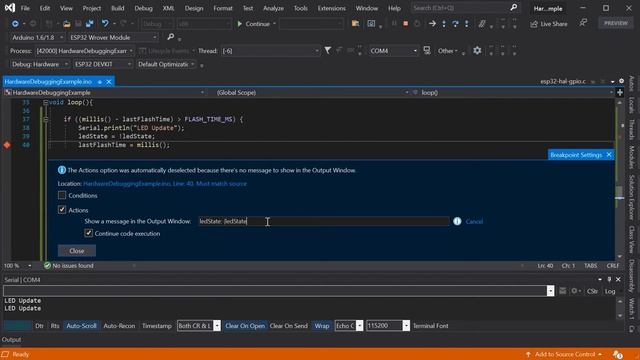Click Add to Source Control

coord(564,354)
